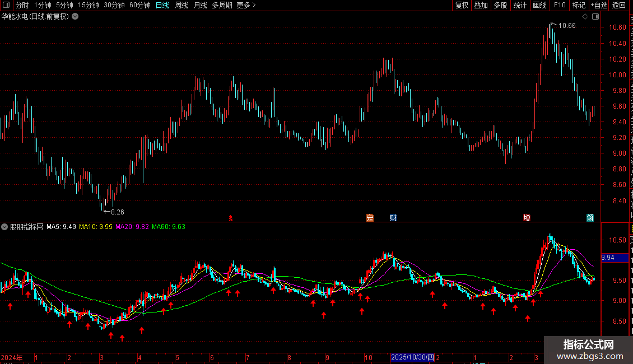Click month 4 on time axis
633x364 pixels.
tap(139, 357)
